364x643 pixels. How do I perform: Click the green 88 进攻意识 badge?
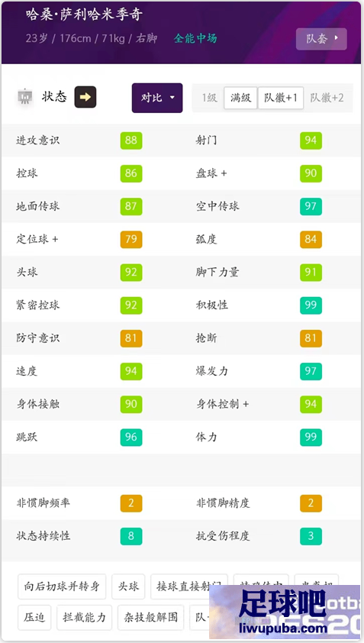(x=131, y=141)
